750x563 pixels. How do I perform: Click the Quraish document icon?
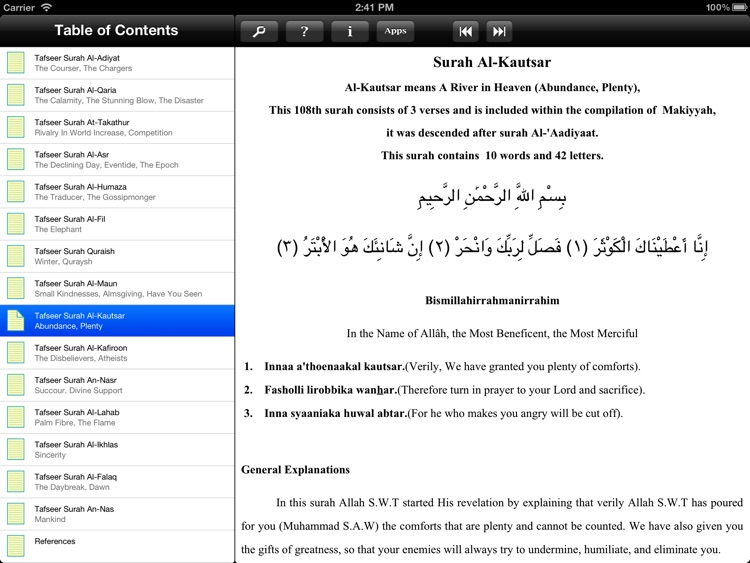click(16, 256)
